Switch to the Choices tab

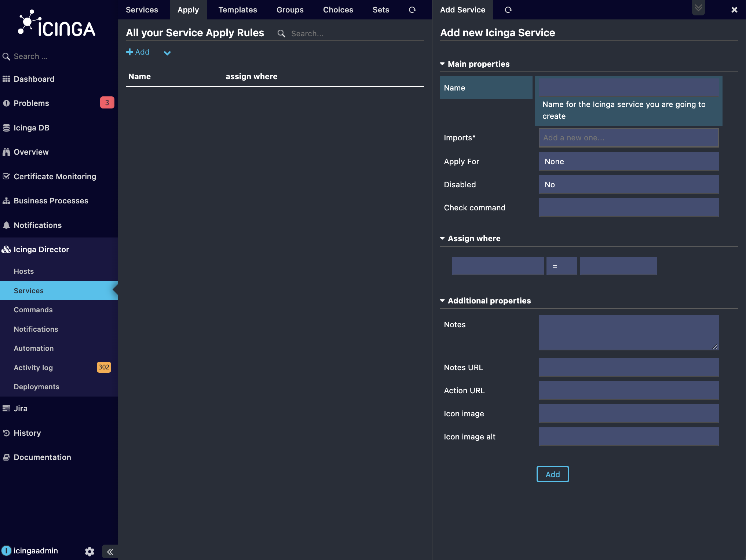338,10
